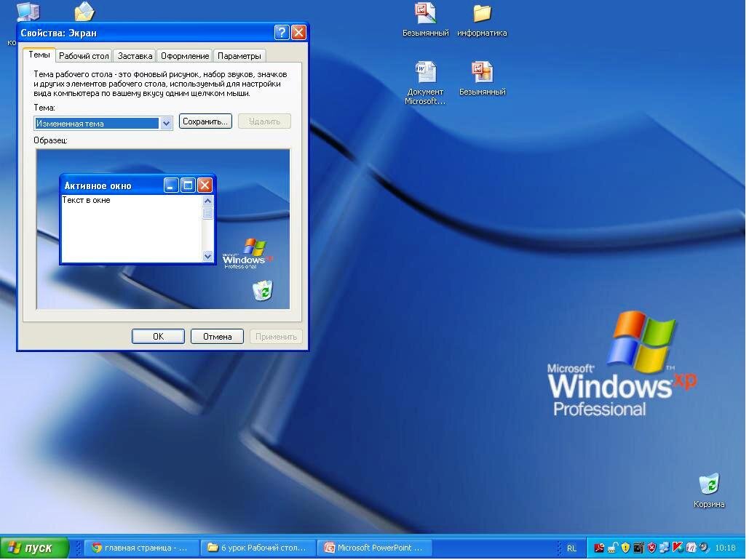
Task: Switch to the Темы tab
Action: tap(39, 55)
